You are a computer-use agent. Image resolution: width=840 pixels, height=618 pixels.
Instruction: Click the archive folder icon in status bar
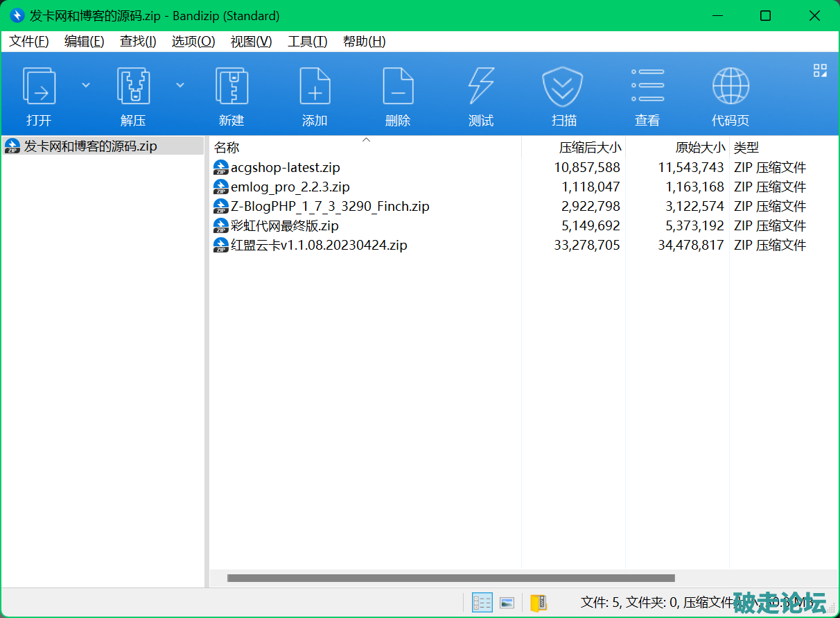pyautogui.click(x=539, y=603)
